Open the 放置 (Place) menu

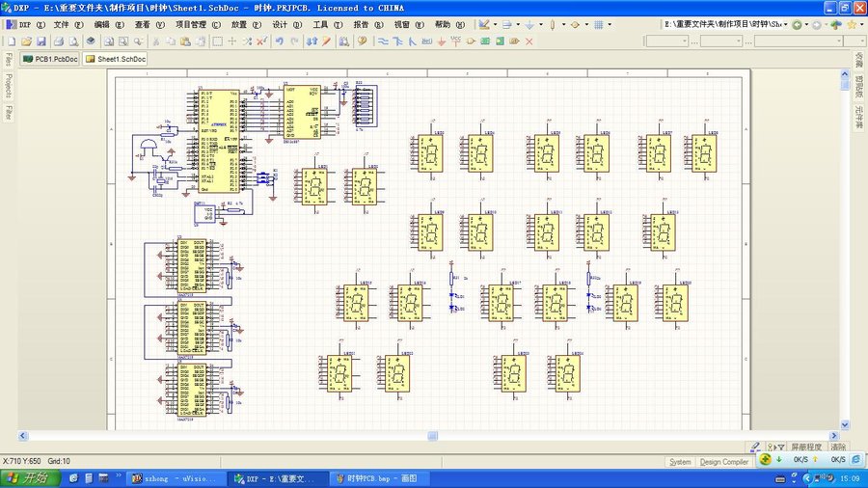tap(239, 24)
